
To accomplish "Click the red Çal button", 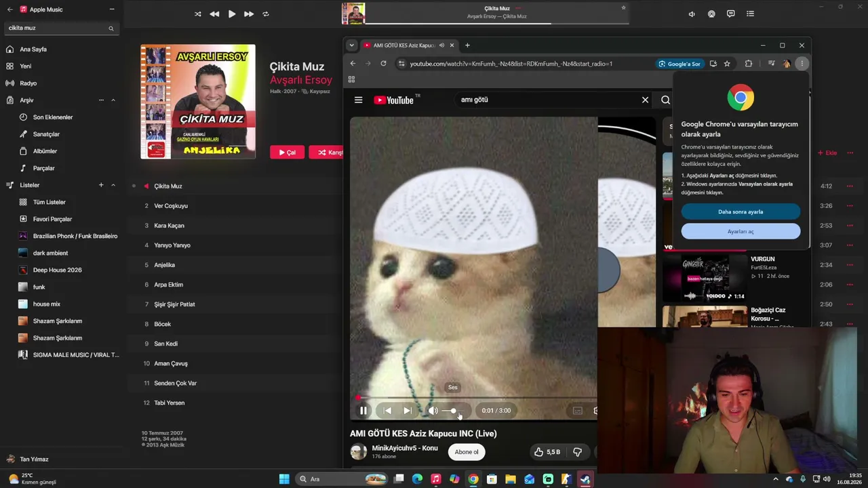I will pyautogui.click(x=287, y=152).
